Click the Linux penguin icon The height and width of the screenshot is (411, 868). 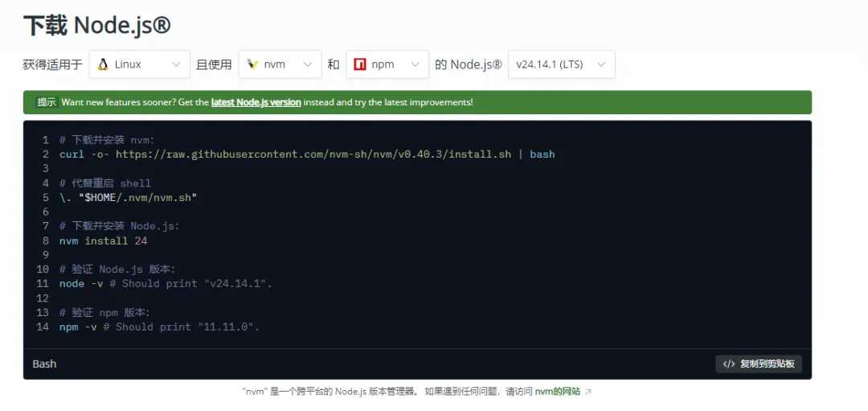coord(102,64)
